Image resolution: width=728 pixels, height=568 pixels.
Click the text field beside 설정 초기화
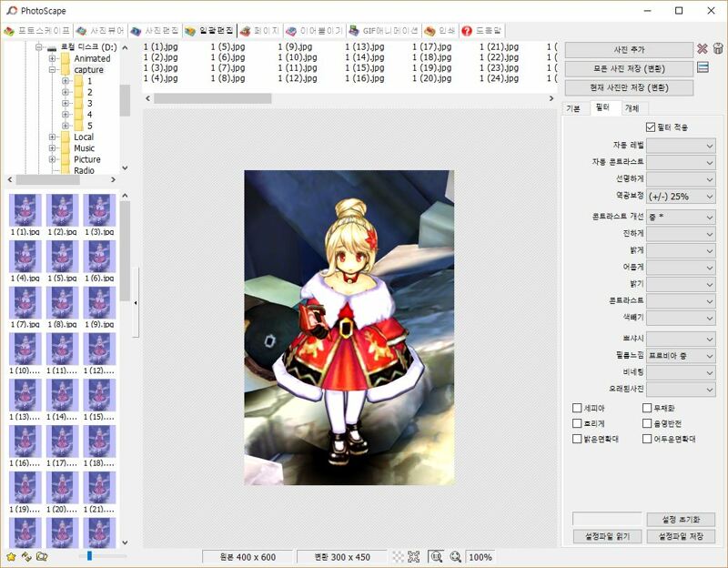[607, 519]
